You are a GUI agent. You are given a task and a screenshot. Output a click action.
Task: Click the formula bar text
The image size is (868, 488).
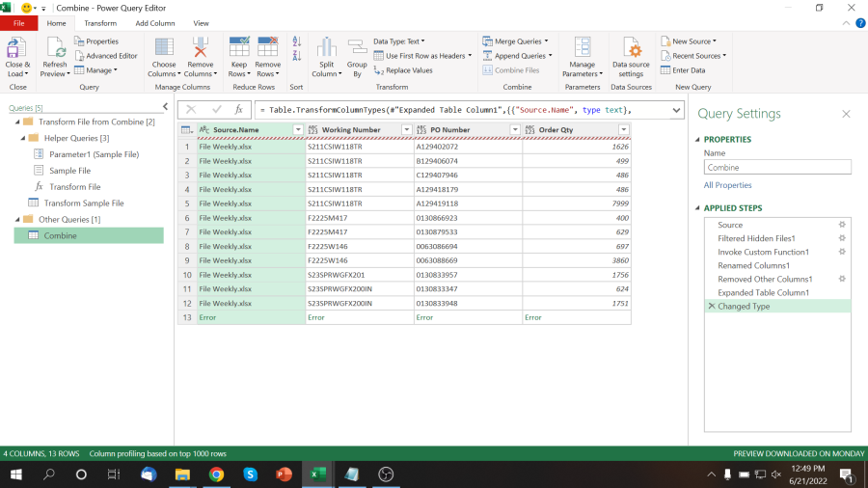click(x=447, y=110)
